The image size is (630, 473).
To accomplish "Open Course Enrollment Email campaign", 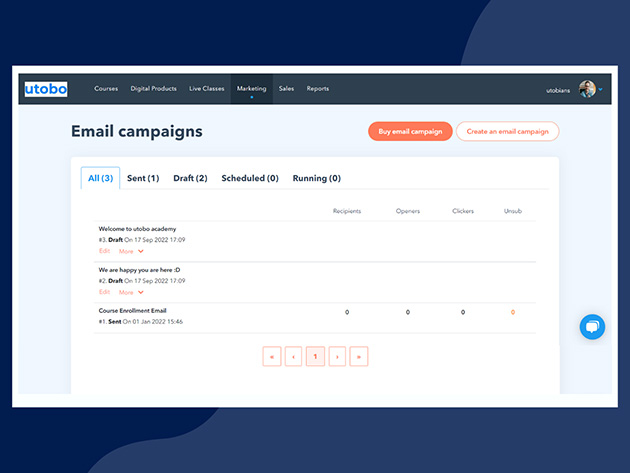I will [x=133, y=311].
